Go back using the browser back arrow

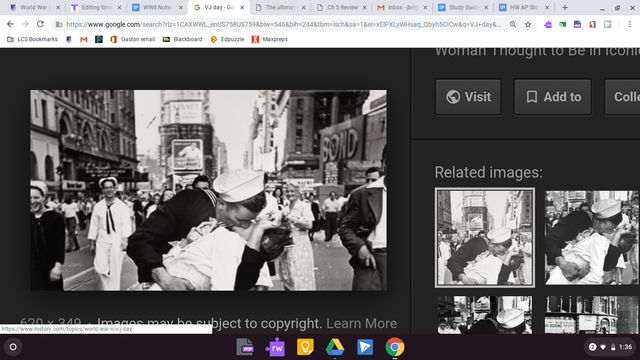click(10, 24)
